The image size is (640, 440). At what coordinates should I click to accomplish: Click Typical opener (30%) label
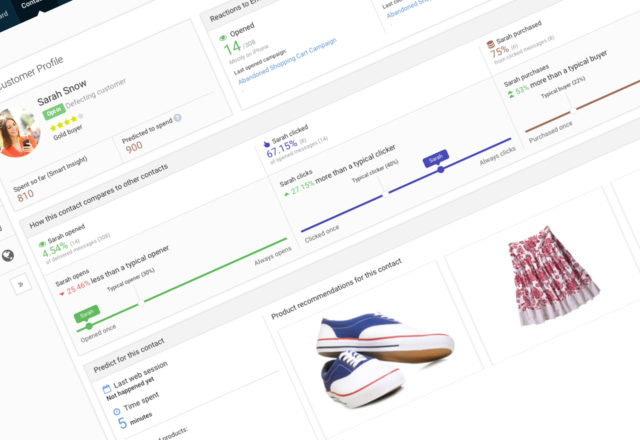click(131, 279)
